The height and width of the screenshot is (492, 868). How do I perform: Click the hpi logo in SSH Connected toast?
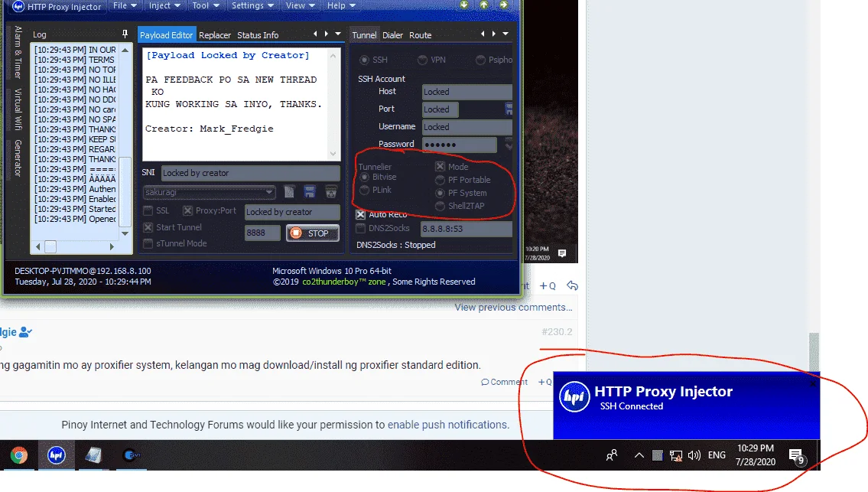pyautogui.click(x=574, y=396)
